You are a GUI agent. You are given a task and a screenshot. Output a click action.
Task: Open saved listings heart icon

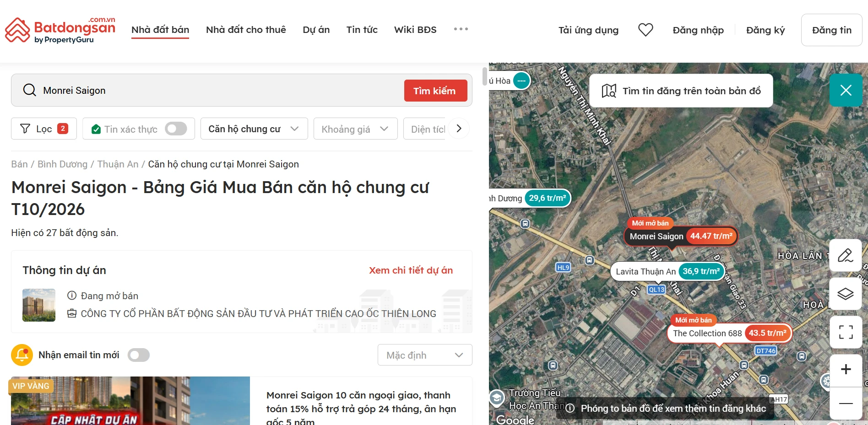[646, 30]
